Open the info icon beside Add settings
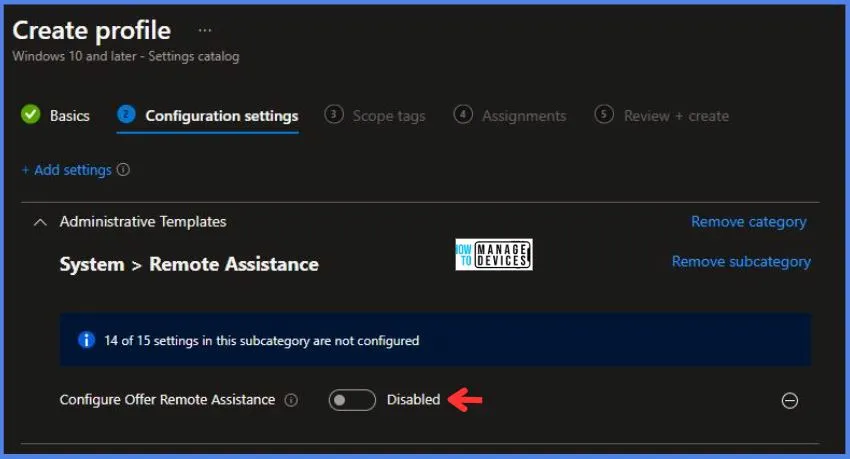850x459 pixels. tap(124, 170)
